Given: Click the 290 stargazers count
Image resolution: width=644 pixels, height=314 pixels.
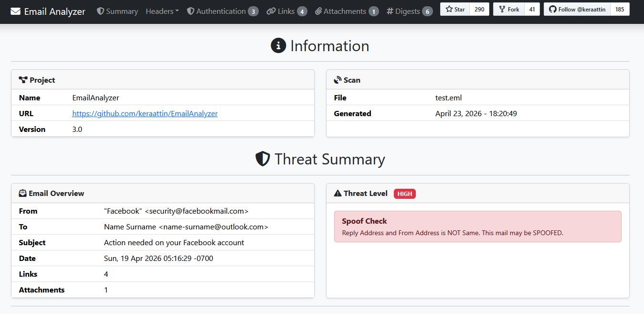Looking at the screenshot, I should pyautogui.click(x=479, y=9).
